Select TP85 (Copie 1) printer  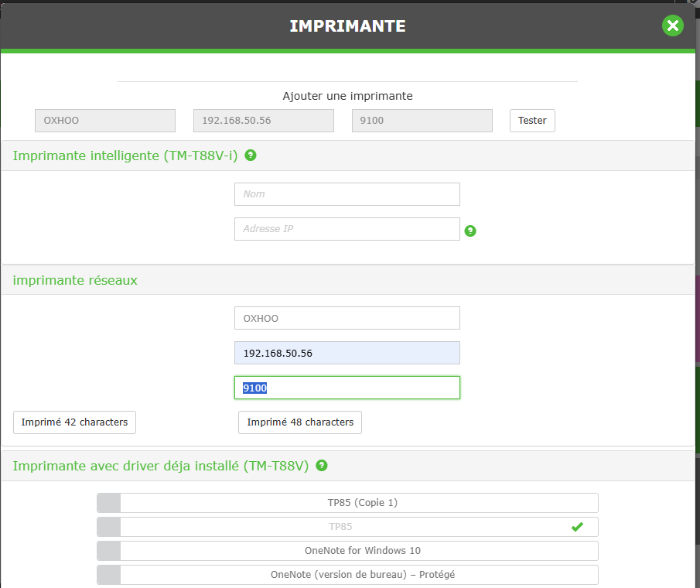(x=347, y=503)
